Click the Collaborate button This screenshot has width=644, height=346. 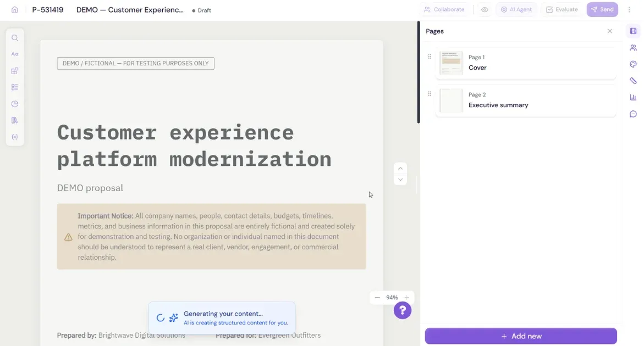444,9
